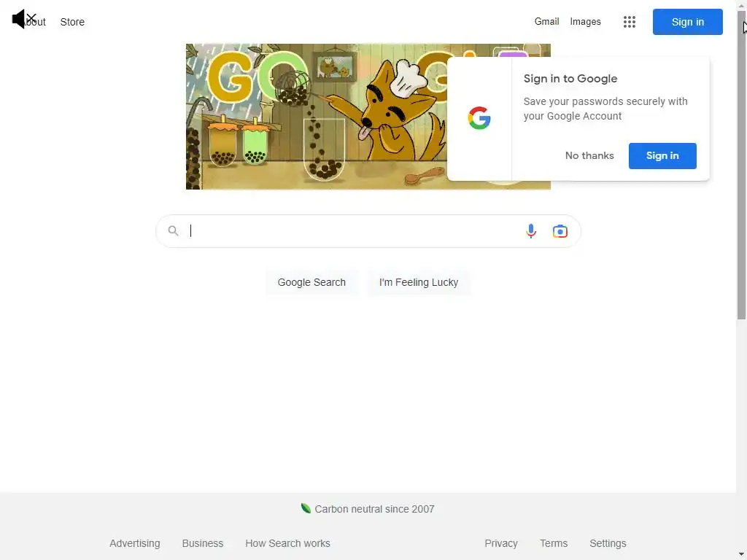Image resolution: width=747 pixels, height=560 pixels.
Task: Click I'm Feeling Lucky button
Action: [418, 282]
